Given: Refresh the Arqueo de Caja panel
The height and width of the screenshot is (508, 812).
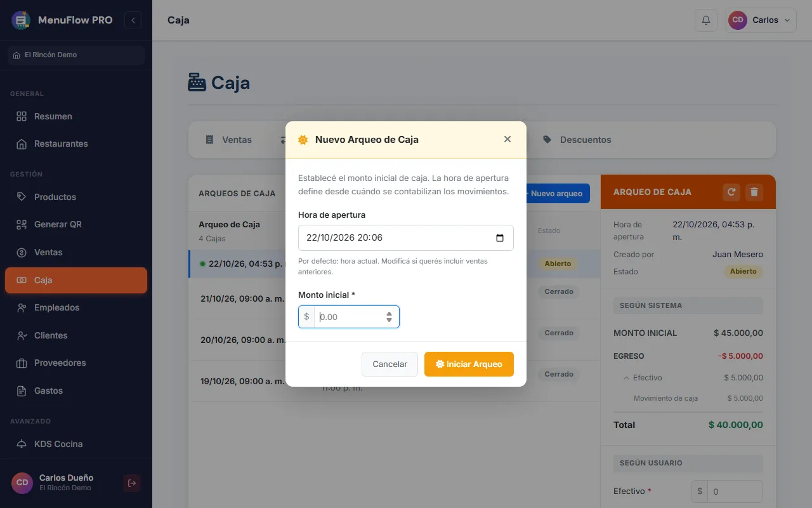Looking at the screenshot, I should pyautogui.click(x=731, y=192).
